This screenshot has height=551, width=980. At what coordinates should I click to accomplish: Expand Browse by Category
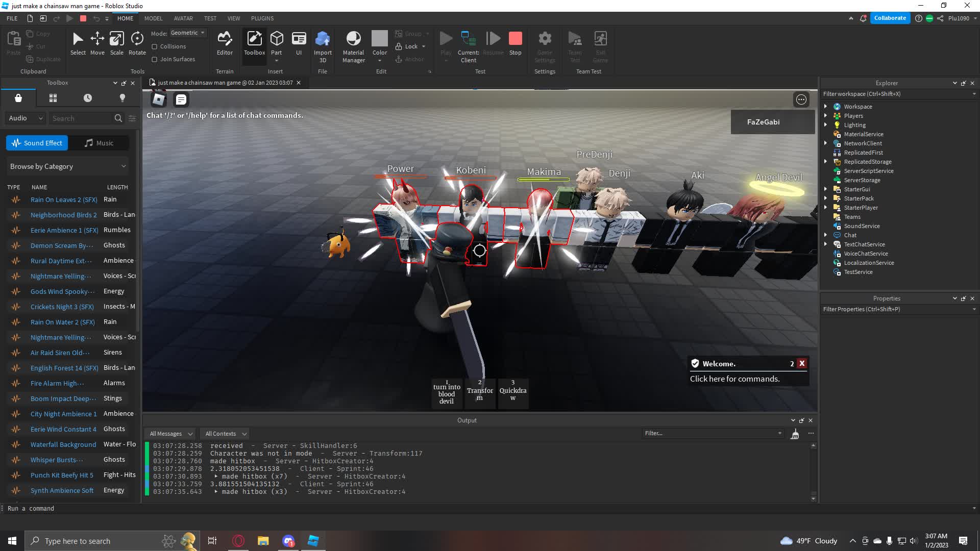coord(67,166)
